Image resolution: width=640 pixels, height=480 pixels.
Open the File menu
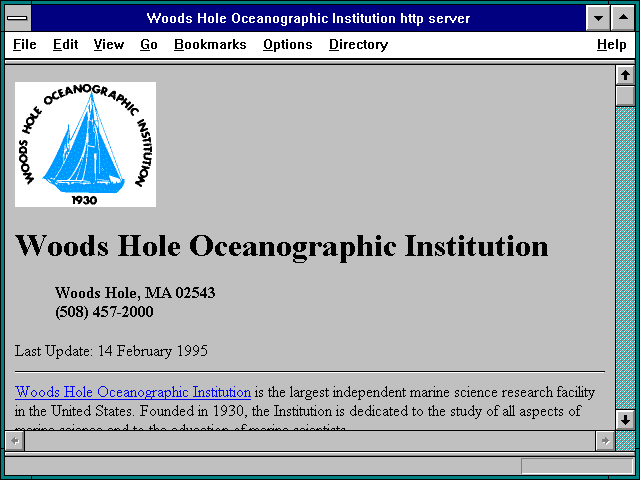(x=24, y=44)
